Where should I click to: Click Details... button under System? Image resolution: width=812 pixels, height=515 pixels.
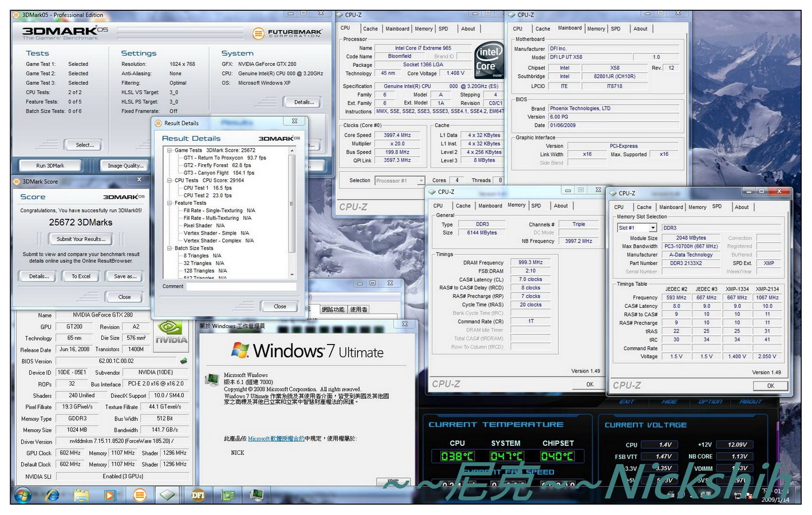point(304,102)
